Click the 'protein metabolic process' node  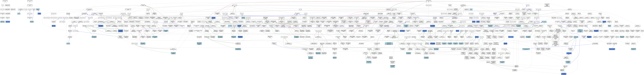click(x=376, y=22)
